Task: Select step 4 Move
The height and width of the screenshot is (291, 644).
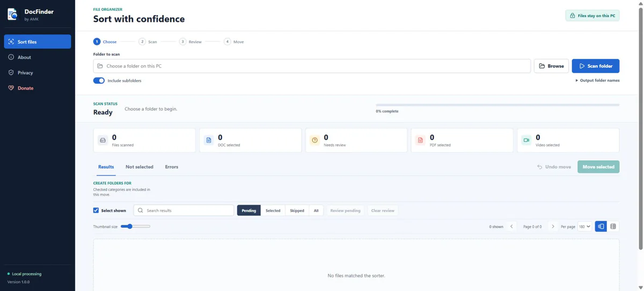Action: coord(234,41)
